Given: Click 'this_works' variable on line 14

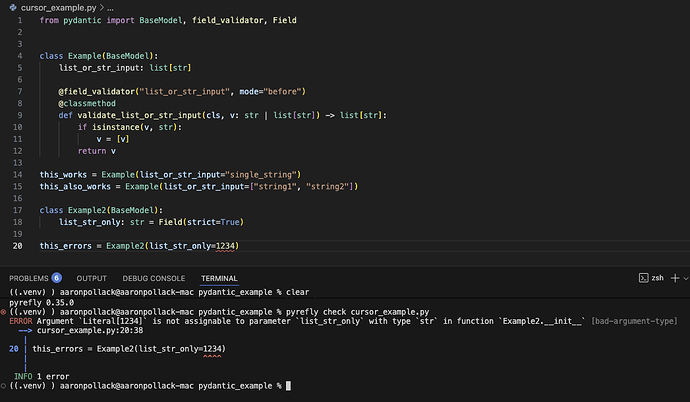Looking at the screenshot, I should click(x=63, y=175).
